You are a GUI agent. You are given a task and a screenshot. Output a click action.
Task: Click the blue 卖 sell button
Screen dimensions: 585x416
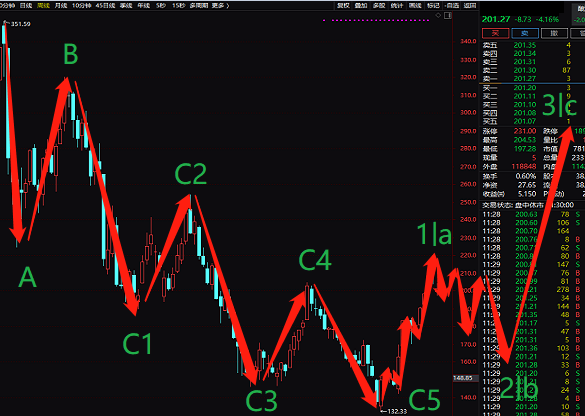(x=525, y=33)
